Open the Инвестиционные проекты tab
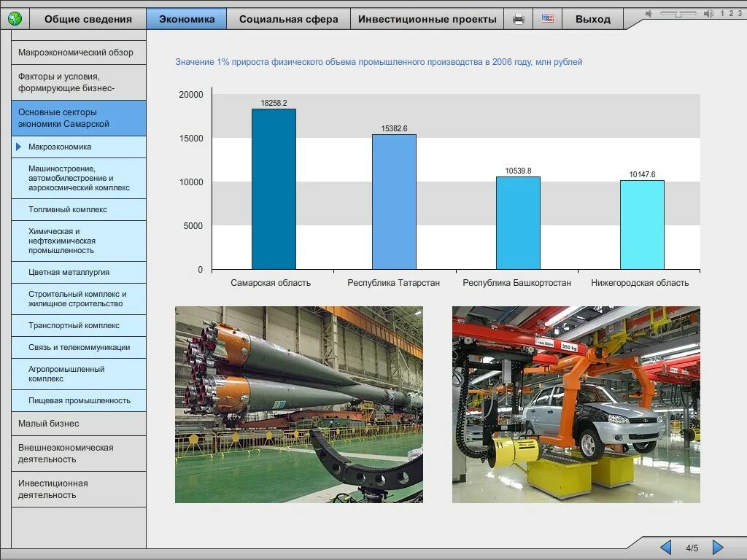The height and width of the screenshot is (560, 747). pos(427,19)
